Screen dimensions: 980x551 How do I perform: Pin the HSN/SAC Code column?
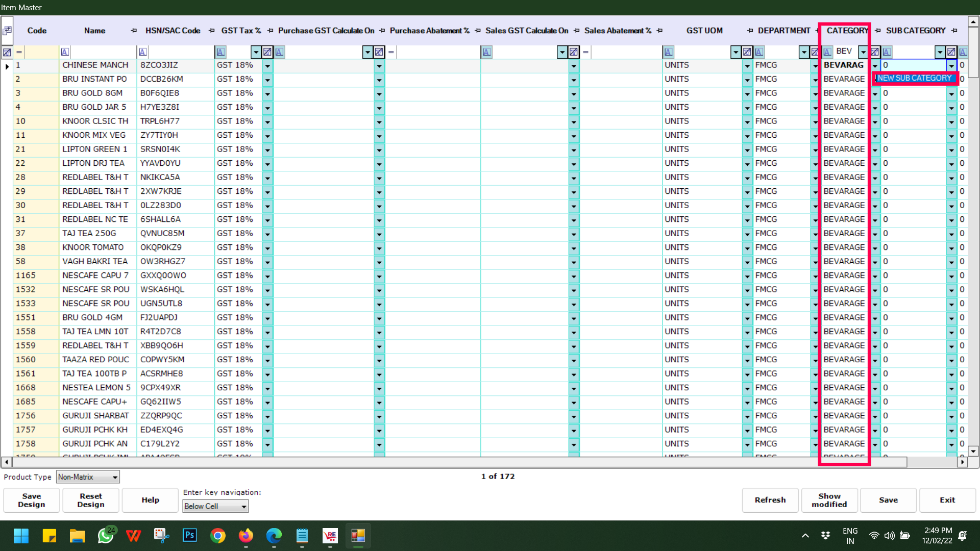(212, 31)
